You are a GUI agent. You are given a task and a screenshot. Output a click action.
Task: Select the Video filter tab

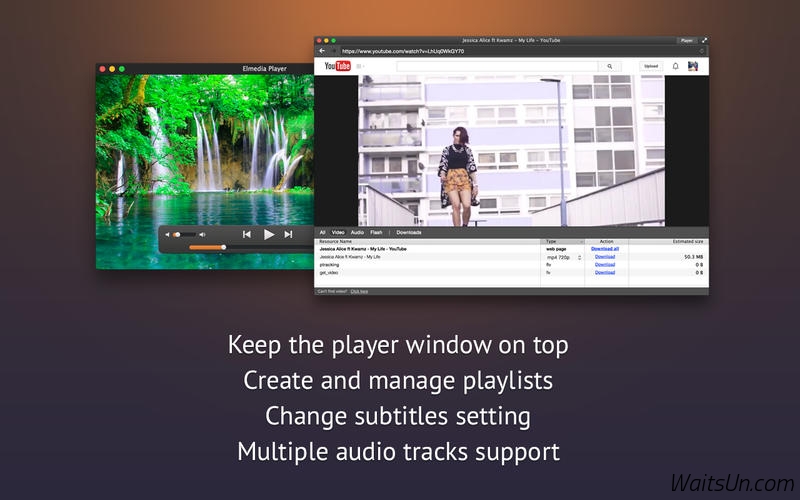(x=338, y=233)
